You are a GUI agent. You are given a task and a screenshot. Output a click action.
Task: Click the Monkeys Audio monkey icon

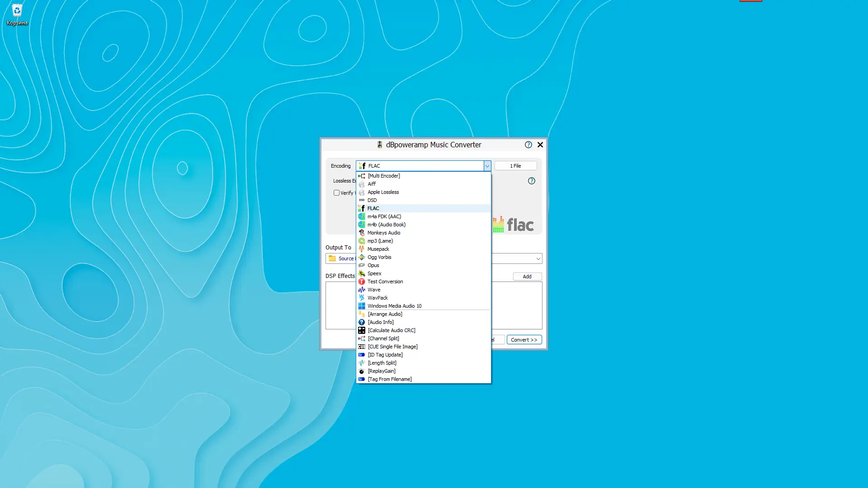pos(362,233)
